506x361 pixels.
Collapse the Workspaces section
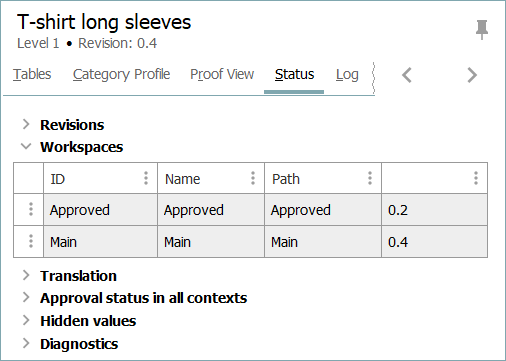pyautogui.click(x=26, y=146)
